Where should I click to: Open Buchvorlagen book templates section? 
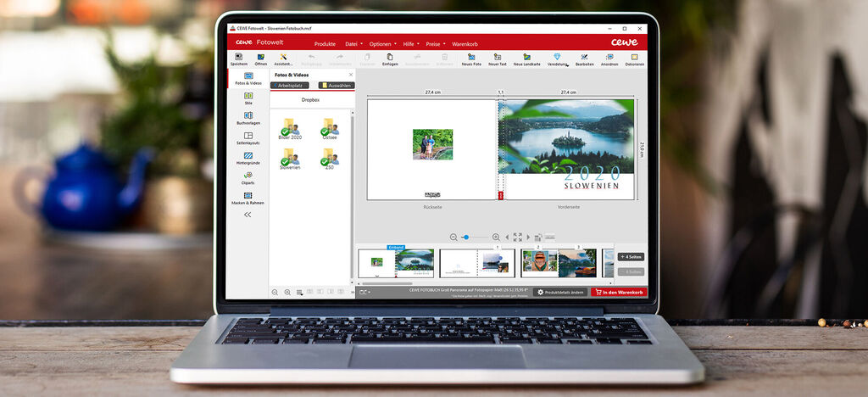[248, 119]
